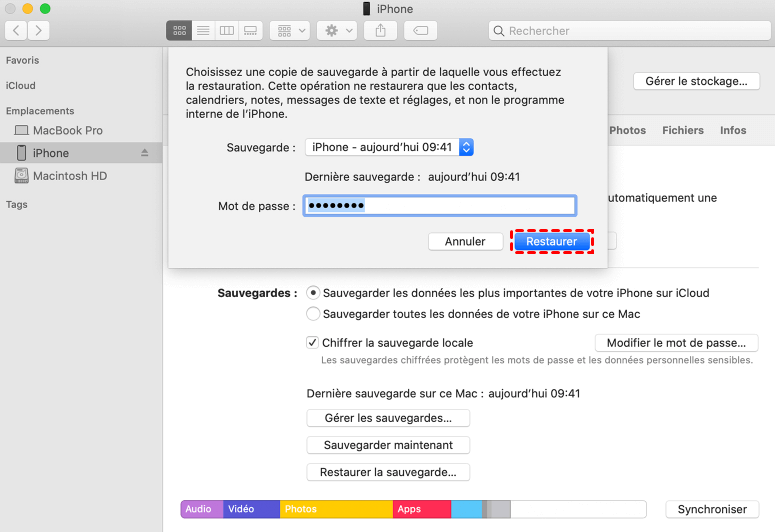The height and width of the screenshot is (532, 775).
Task: Go back with the left arrow
Action: [16, 31]
